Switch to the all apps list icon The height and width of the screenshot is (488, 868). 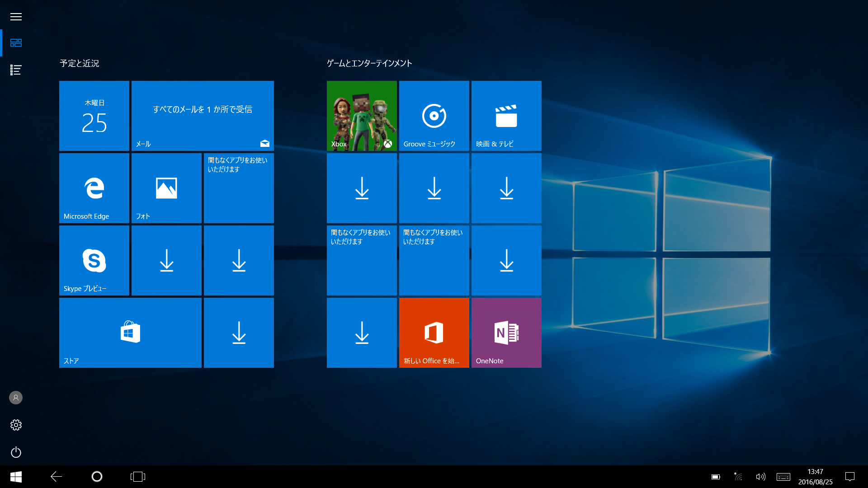pyautogui.click(x=16, y=70)
